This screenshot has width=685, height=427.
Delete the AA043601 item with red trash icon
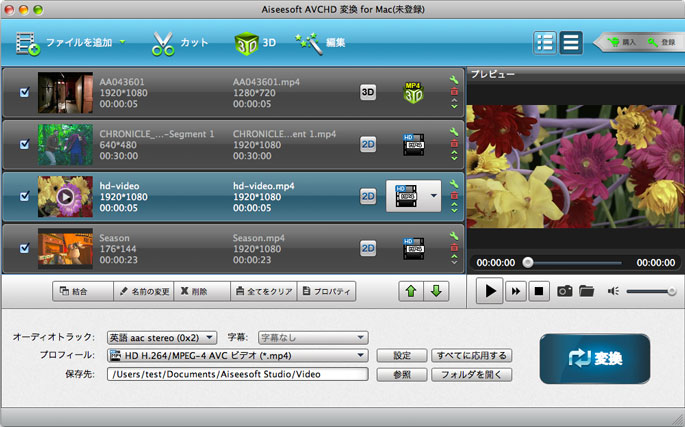tap(455, 92)
